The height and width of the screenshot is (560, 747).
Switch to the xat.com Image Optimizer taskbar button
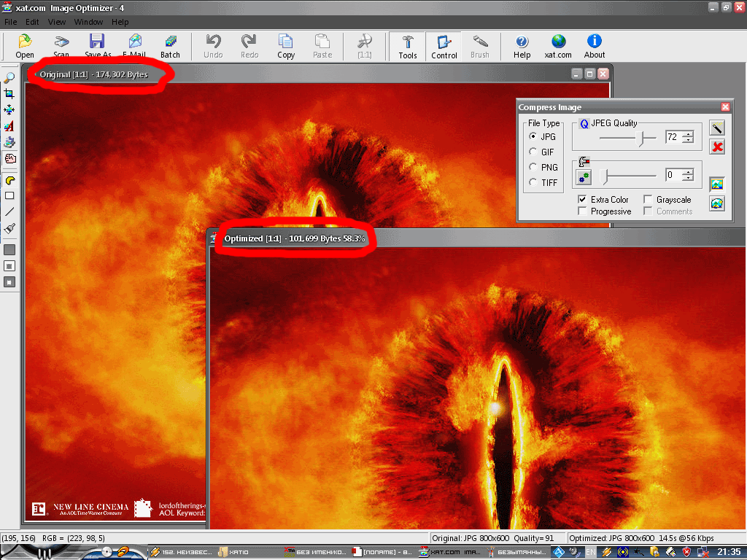point(450,552)
